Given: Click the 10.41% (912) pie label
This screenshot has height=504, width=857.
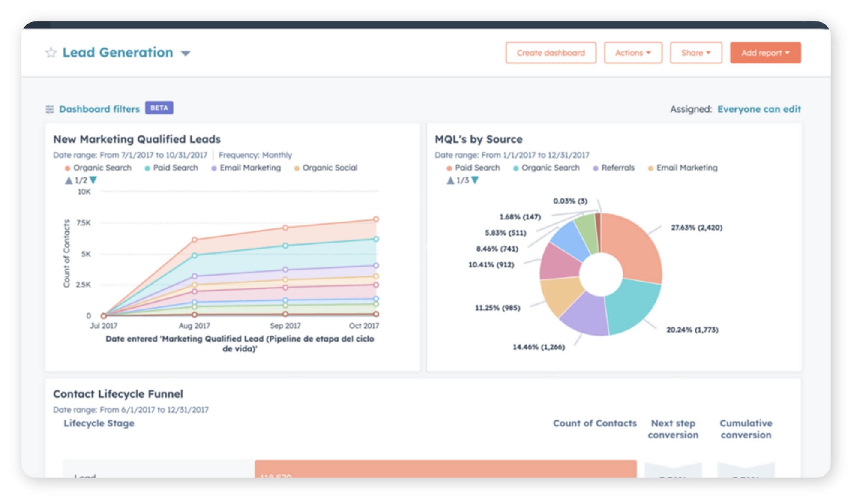Looking at the screenshot, I should [x=491, y=264].
